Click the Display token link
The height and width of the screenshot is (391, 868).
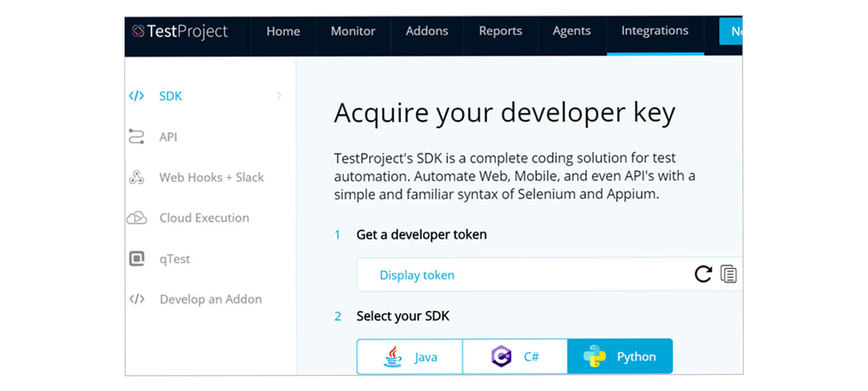click(x=417, y=275)
